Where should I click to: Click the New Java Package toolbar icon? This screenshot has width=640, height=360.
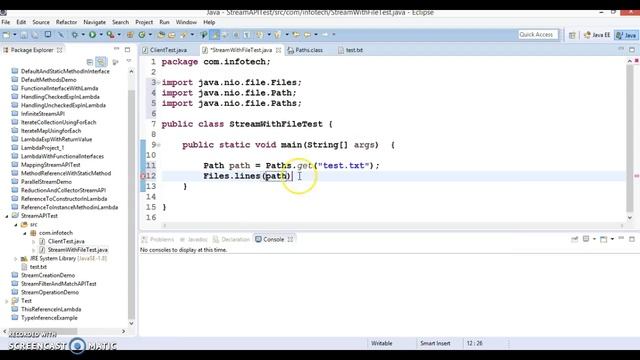coord(130,35)
